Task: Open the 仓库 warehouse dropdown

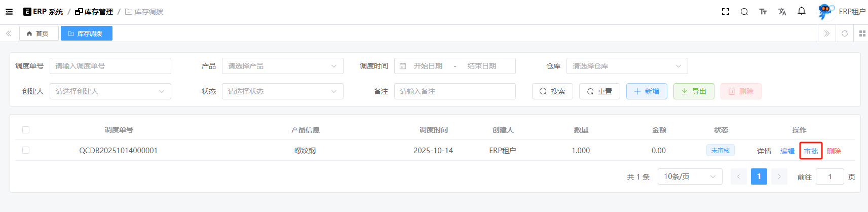Action: click(x=626, y=66)
